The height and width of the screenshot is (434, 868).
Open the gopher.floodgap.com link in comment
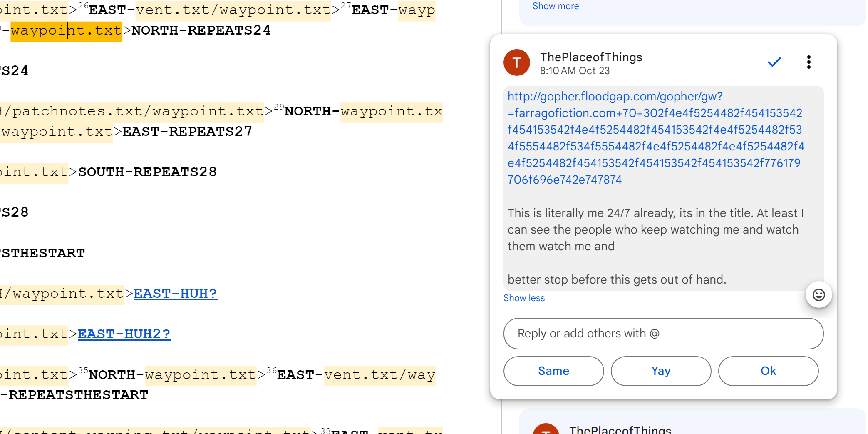tap(655, 138)
